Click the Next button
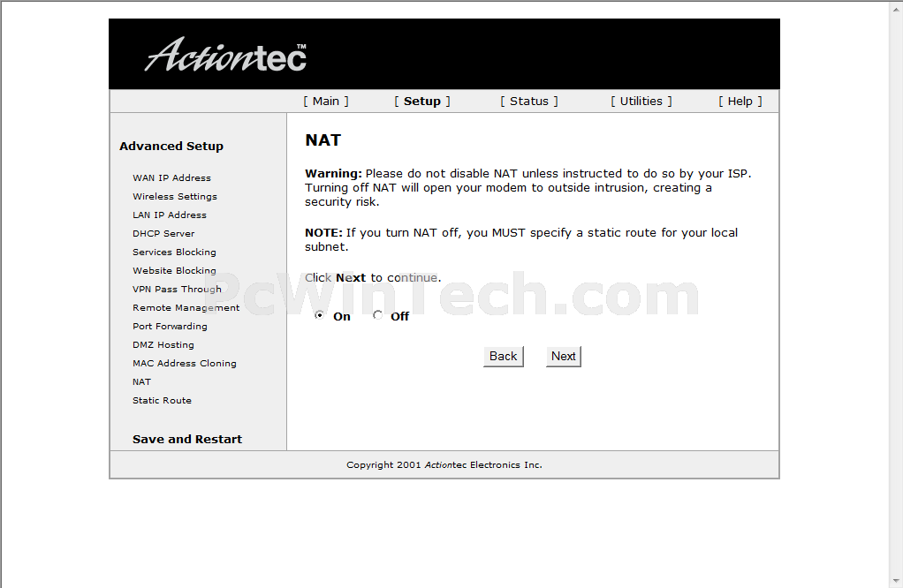Viewport: 903px width, 588px height. tap(563, 356)
